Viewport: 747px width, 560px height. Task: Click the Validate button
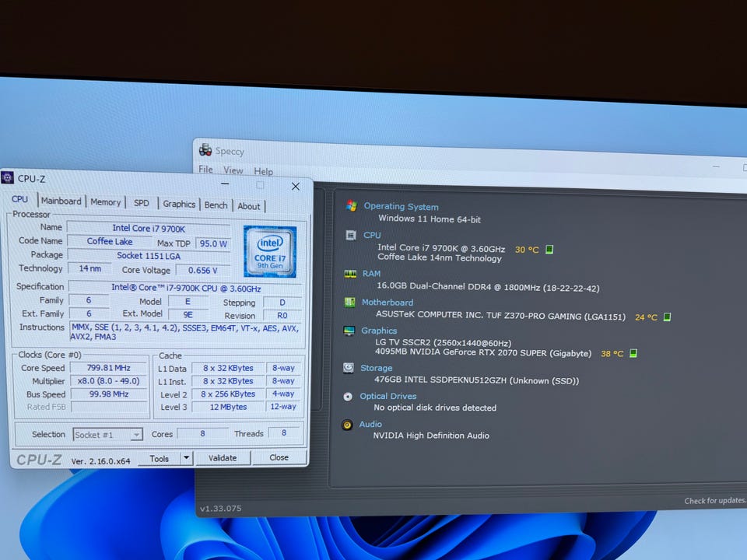(222, 457)
